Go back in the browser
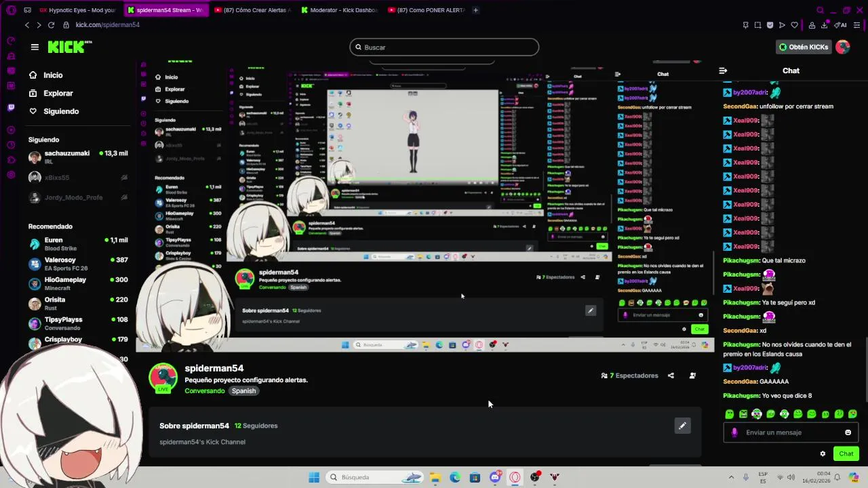The height and width of the screenshot is (488, 868). (x=27, y=25)
